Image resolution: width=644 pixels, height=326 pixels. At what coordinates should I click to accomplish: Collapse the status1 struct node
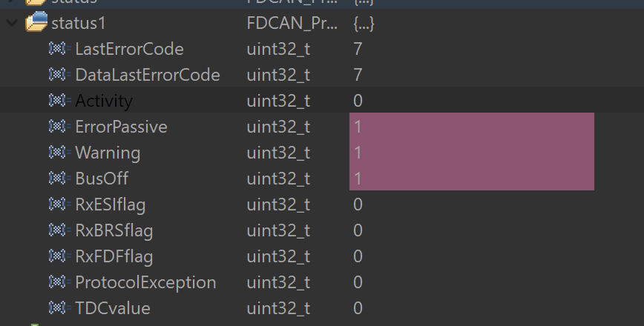(x=10, y=23)
